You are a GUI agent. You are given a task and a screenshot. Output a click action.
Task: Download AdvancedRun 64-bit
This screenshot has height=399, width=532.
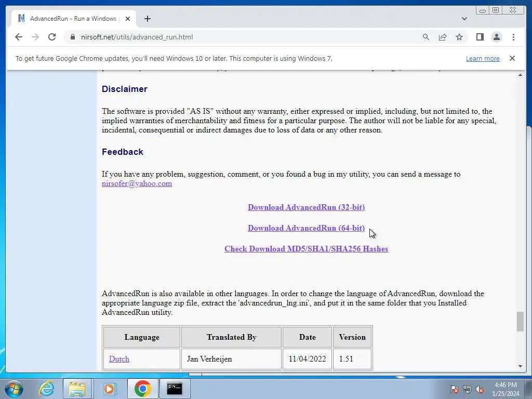[x=306, y=228]
